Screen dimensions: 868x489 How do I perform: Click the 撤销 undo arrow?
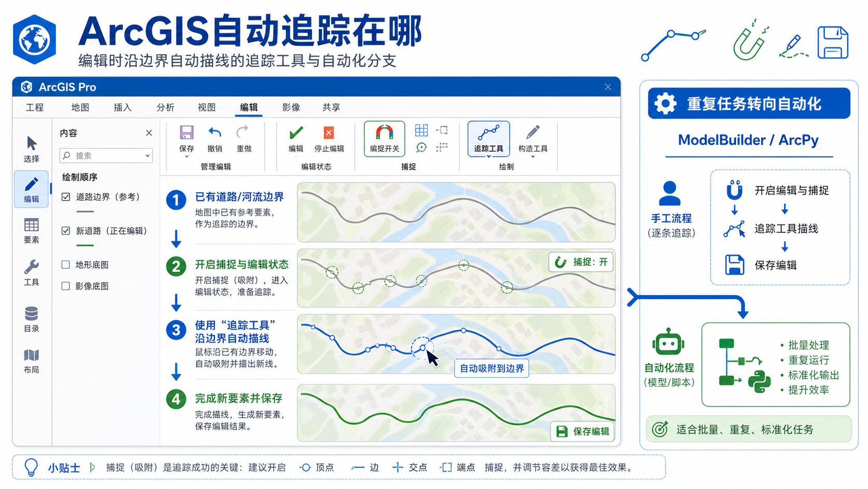tap(214, 133)
